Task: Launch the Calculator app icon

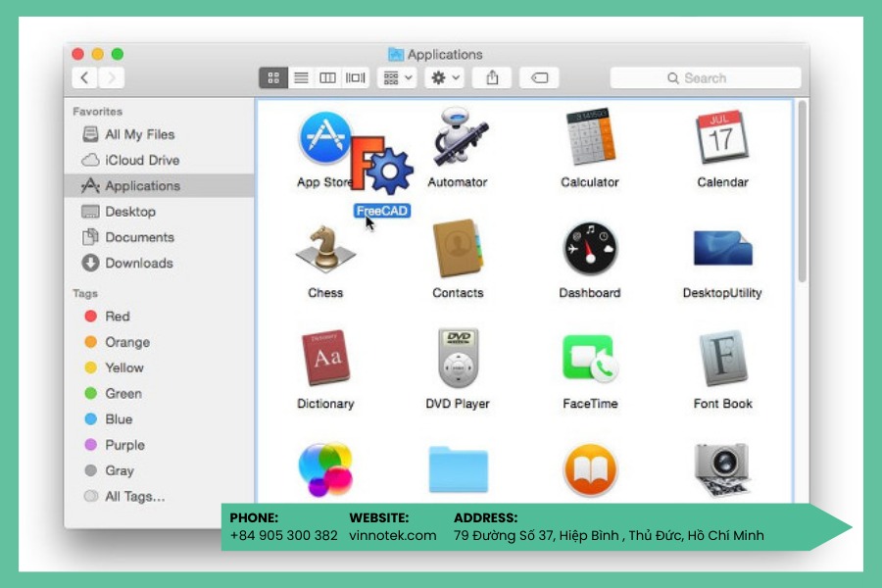Action: [x=590, y=136]
